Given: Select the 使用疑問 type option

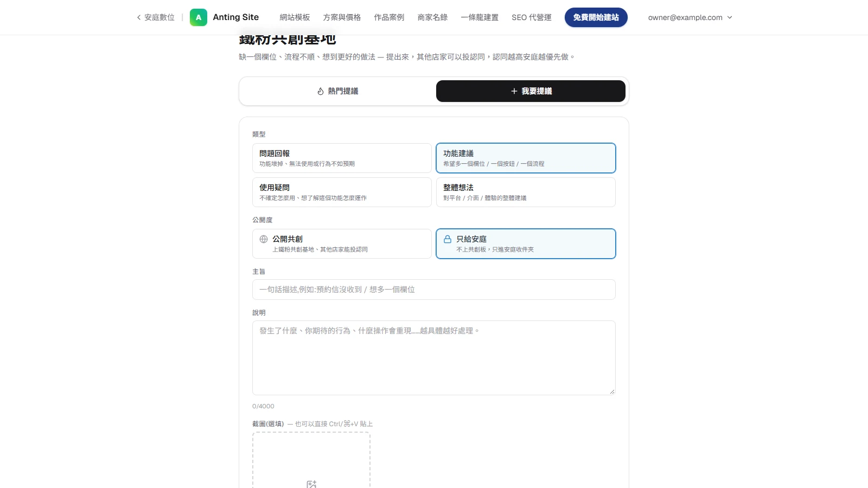Looking at the screenshot, I should tap(342, 192).
